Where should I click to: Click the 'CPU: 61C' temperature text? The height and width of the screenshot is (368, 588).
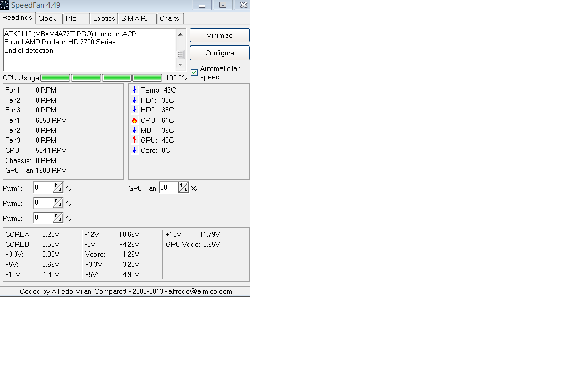pos(158,120)
